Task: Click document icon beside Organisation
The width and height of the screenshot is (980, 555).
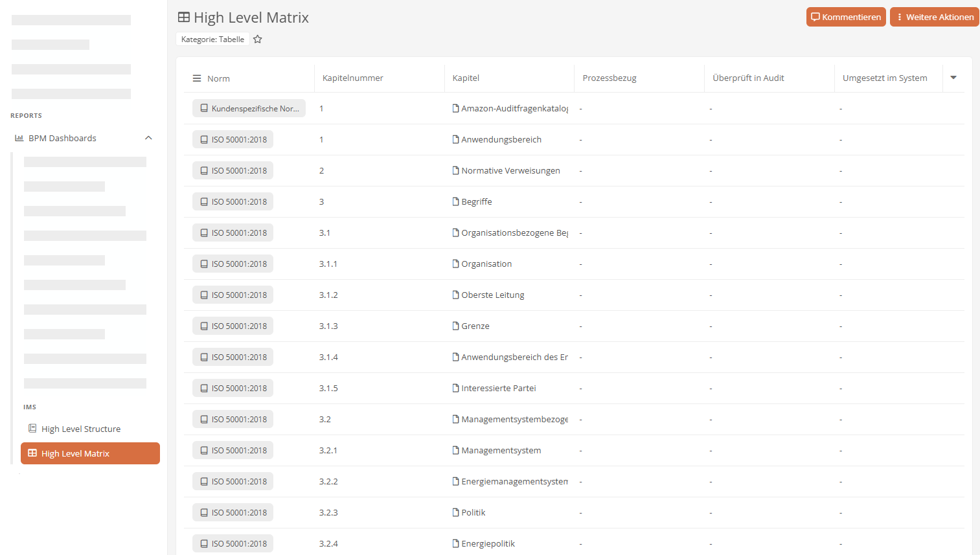Action: (x=456, y=264)
